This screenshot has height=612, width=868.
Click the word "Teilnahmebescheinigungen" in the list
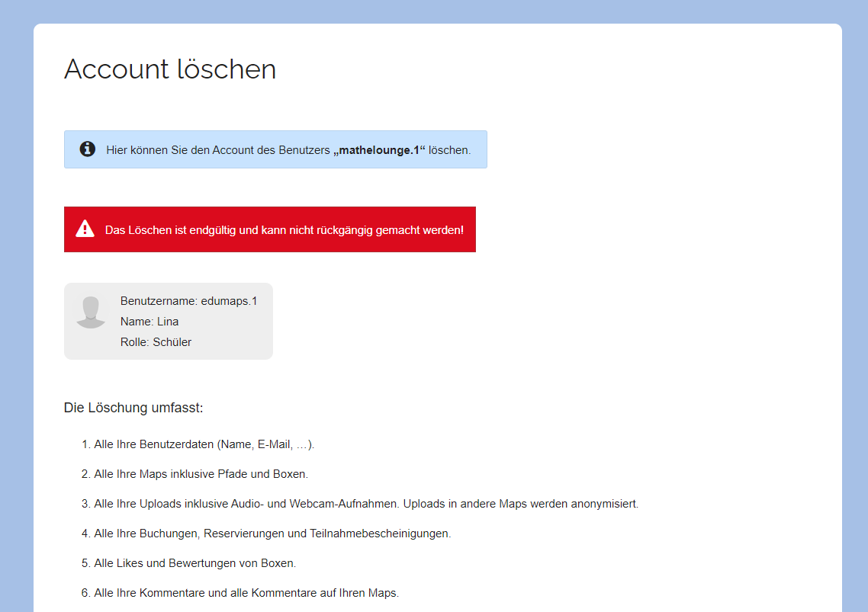(x=380, y=533)
